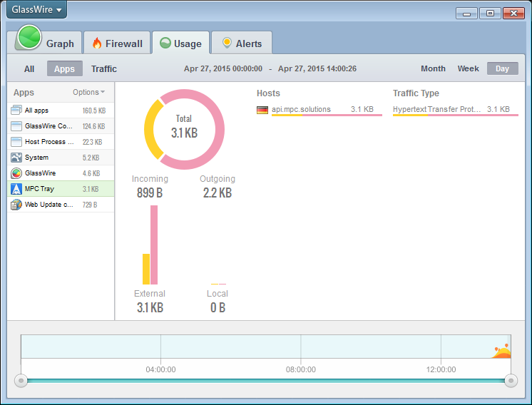Set time range to Month

point(433,68)
